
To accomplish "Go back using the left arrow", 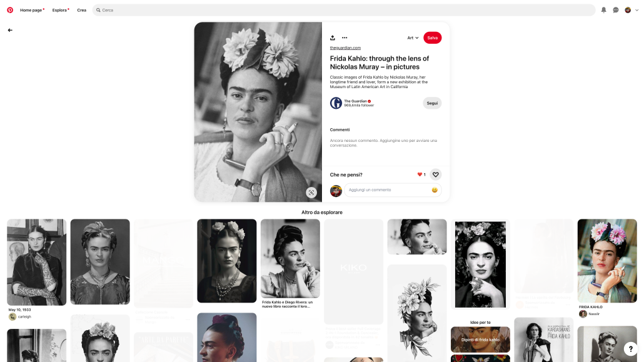I will (x=10, y=30).
